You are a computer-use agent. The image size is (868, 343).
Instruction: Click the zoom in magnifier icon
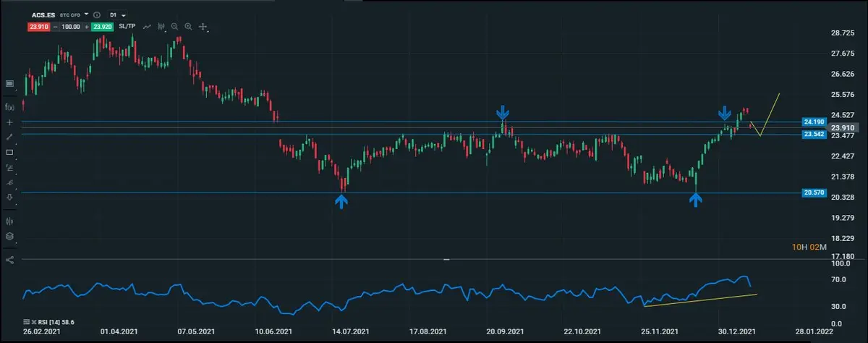point(188,26)
